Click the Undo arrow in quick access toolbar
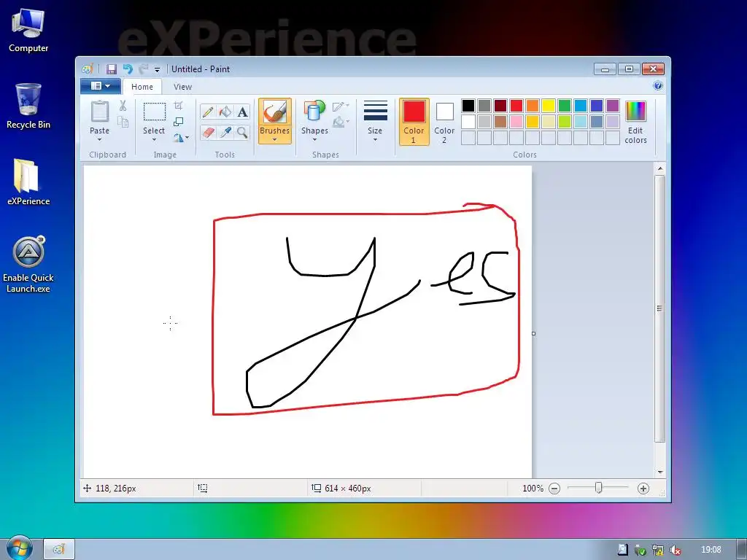The height and width of the screenshot is (560, 747). [x=128, y=69]
